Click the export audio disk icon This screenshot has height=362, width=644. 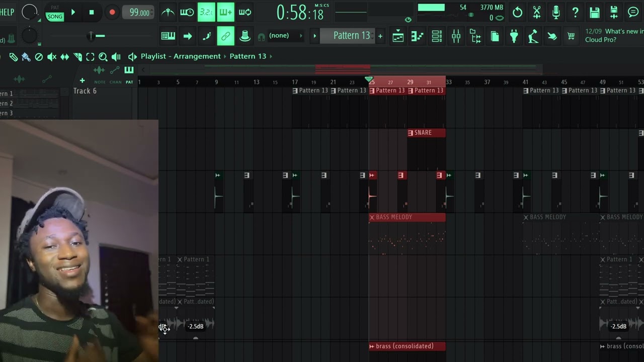614,13
